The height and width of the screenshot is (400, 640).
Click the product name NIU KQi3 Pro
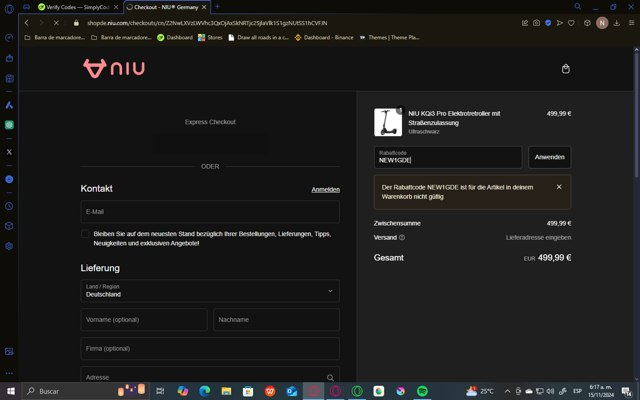pos(454,118)
